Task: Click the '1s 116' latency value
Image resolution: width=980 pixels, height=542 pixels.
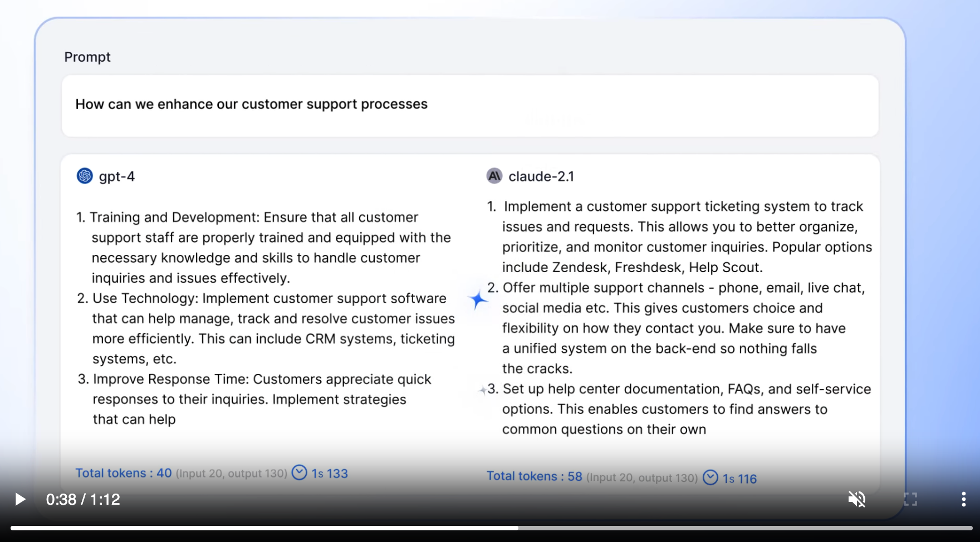Action: tap(740, 479)
